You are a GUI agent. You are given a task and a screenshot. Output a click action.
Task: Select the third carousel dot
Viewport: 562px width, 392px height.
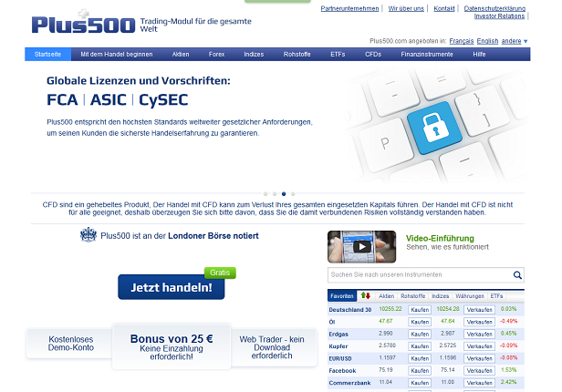click(284, 194)
